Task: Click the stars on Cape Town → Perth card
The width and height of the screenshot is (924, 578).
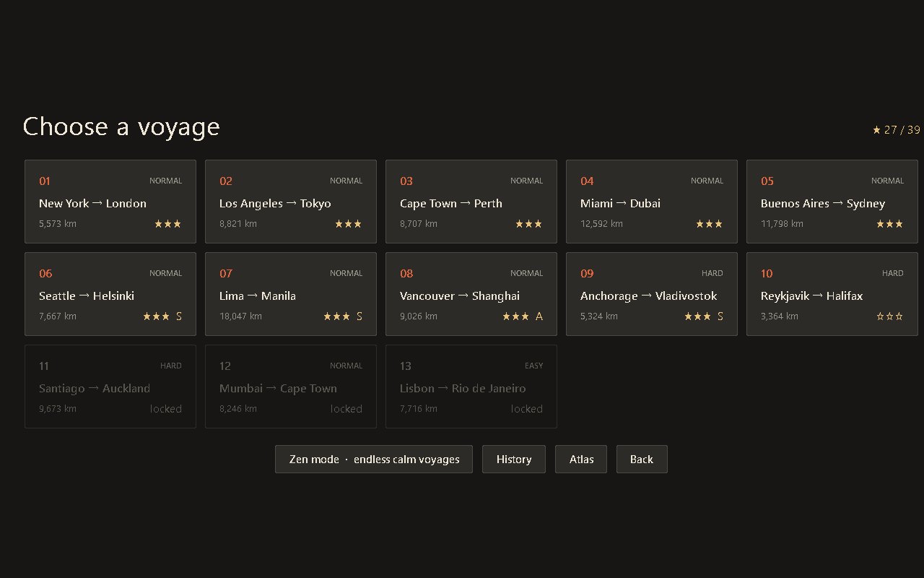Action: coord(528,224)
